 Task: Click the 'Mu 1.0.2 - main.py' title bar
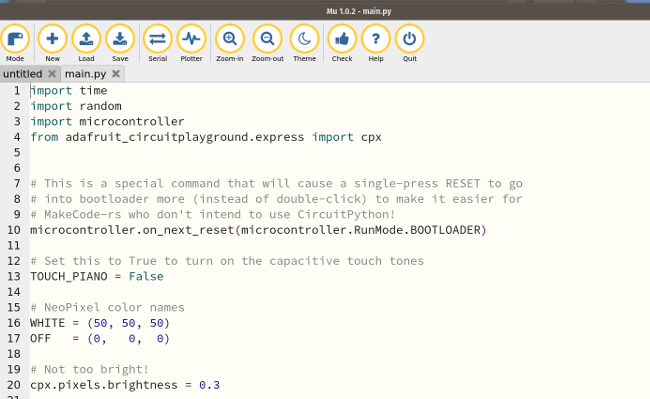(x=359, y=11)
